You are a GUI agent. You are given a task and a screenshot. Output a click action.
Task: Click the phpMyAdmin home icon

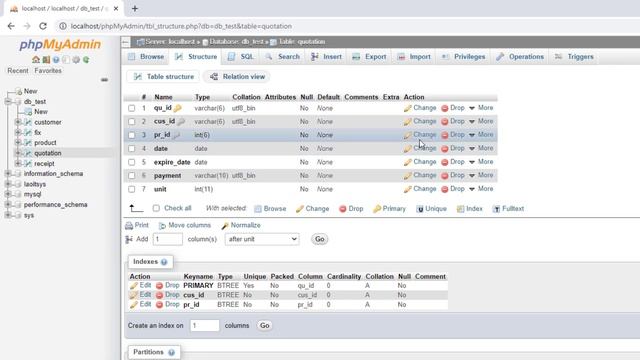[36, 60]
